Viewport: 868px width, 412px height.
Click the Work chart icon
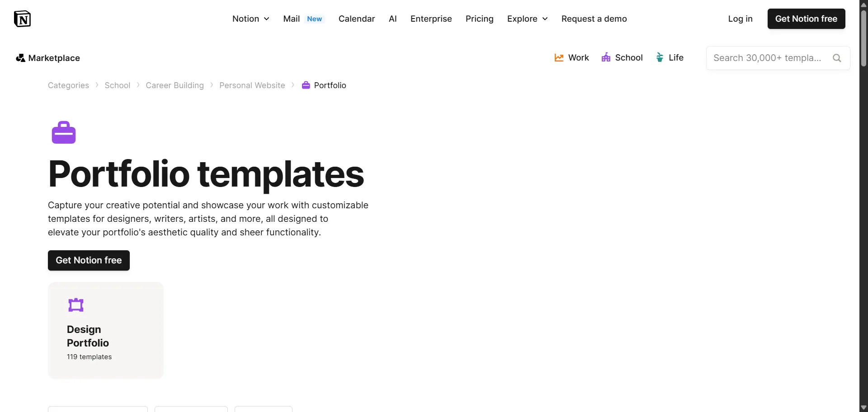(559, 57)
